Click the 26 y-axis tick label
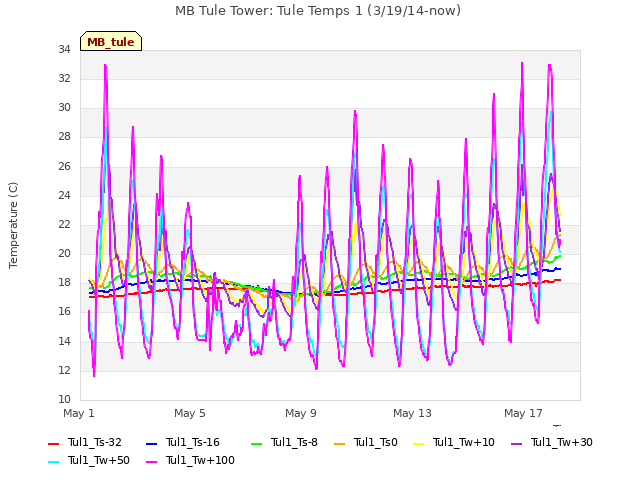Screen dimensions: 640x480 pyautogui.click(x=64, y=166)
